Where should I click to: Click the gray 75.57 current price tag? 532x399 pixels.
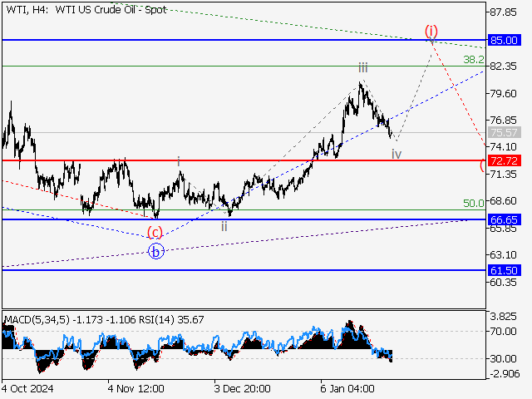505,132
